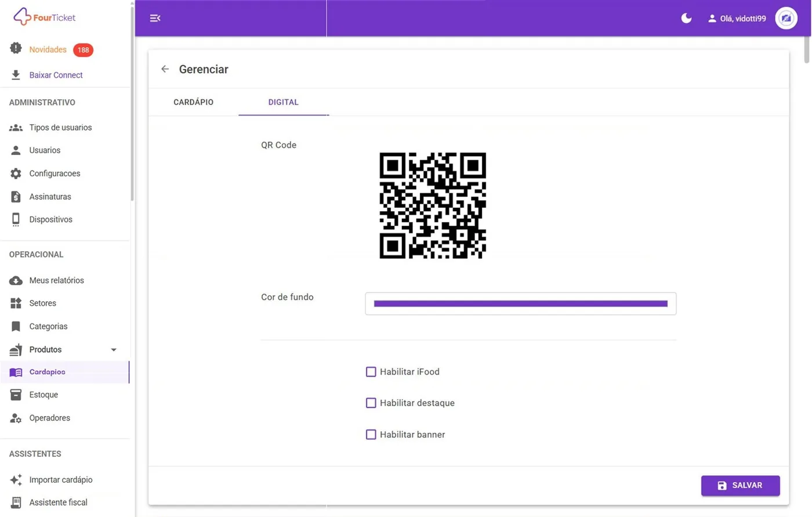Switch to dark mode with the moon icon
The image size is (812, 517).
pos(686,18)
